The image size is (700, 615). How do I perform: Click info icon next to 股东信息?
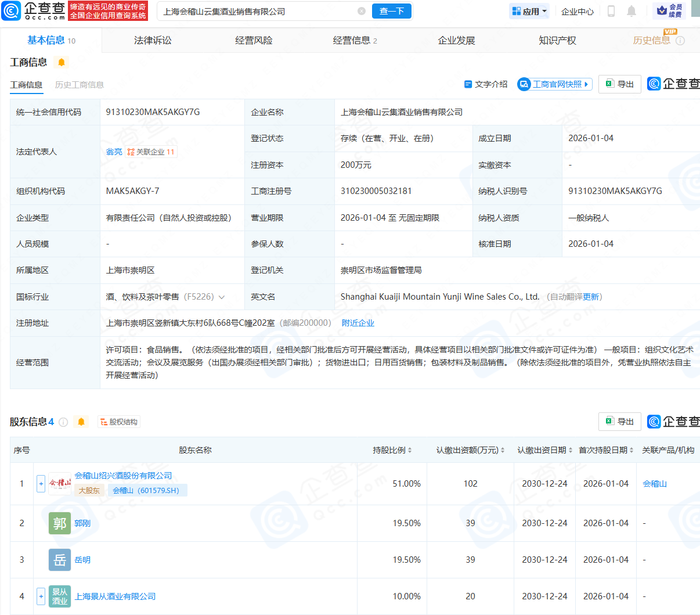point(63,422)
